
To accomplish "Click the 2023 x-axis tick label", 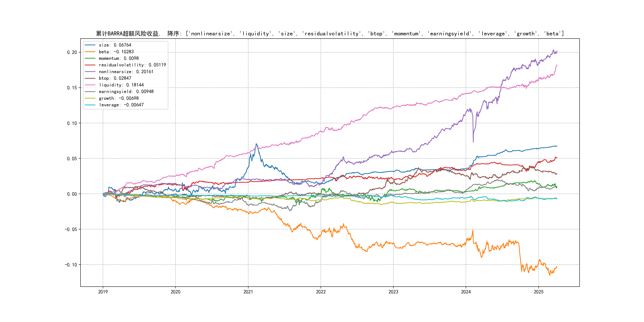I will click(393, 292).
